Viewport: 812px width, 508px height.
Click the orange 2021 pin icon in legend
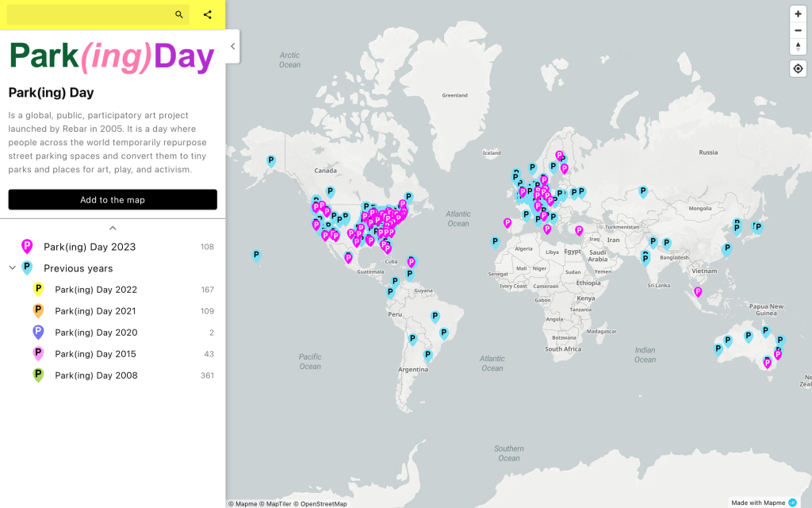[38, 310]
